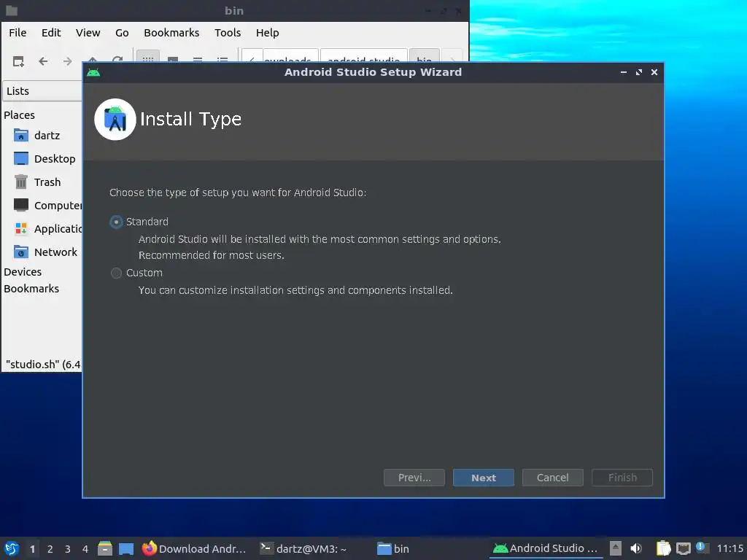
Task: Click the forward arrow in file manager toolbar
Action: tap(68, 61)
